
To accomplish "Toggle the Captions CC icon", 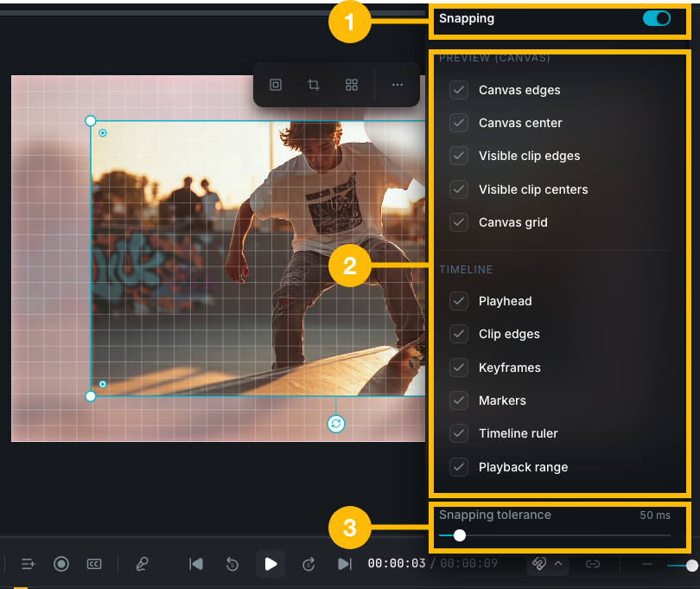I will [x=93, y=564].
